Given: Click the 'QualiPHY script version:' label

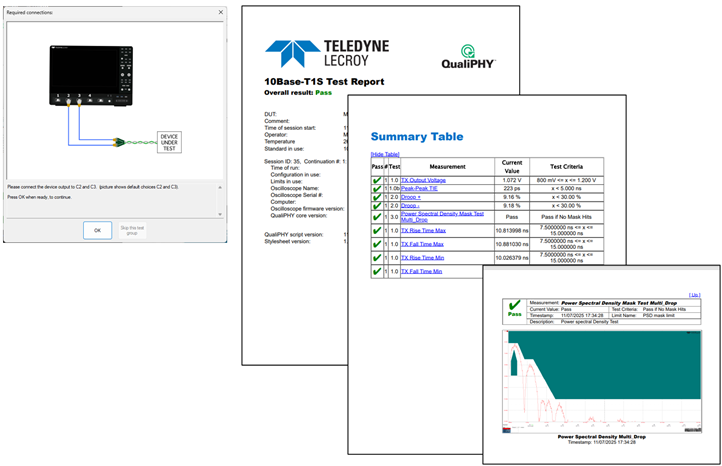Looking at the screenshot, I should [x=294, y=234].
